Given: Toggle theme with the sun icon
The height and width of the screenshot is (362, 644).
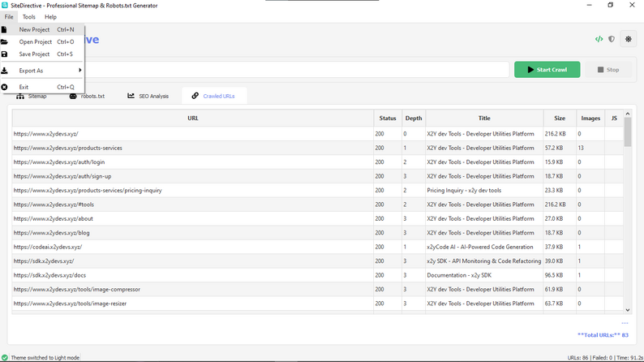Looking at the screenshot, I should [629, 39].
